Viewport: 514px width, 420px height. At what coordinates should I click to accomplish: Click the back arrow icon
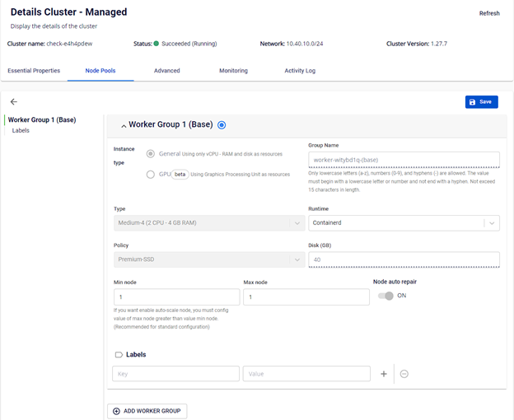tap(14, 102)
